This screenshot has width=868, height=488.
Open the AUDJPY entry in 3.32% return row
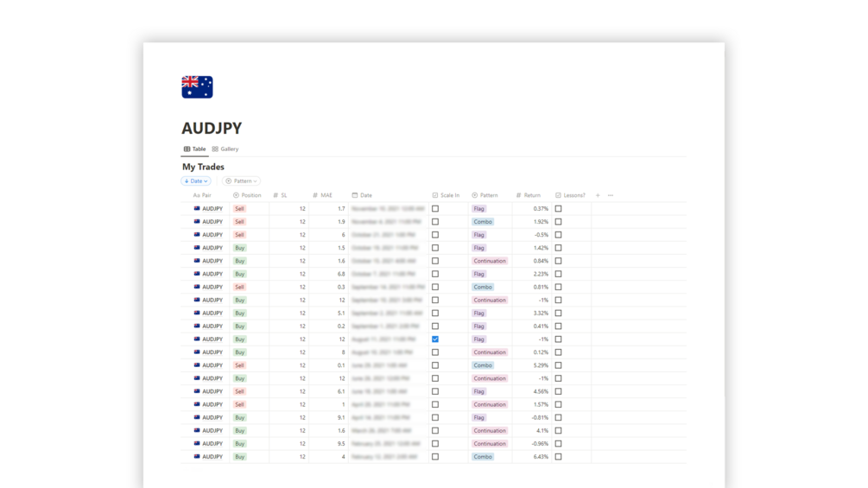pos(212,314)
